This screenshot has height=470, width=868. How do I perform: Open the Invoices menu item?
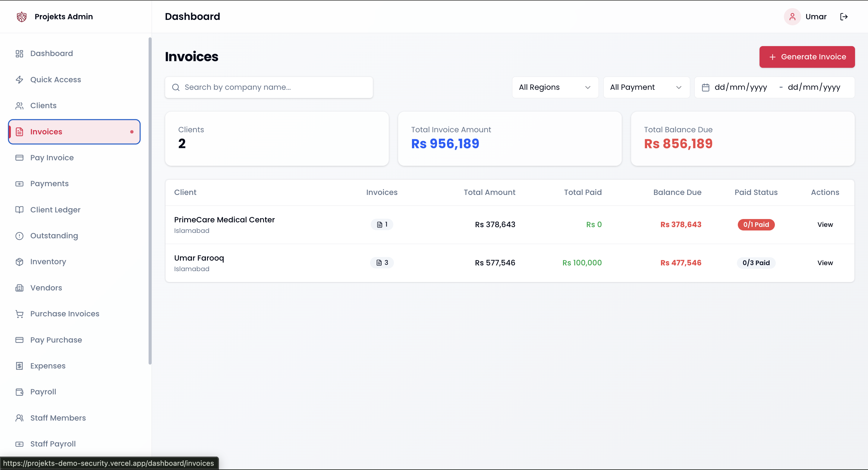(74, 132)
